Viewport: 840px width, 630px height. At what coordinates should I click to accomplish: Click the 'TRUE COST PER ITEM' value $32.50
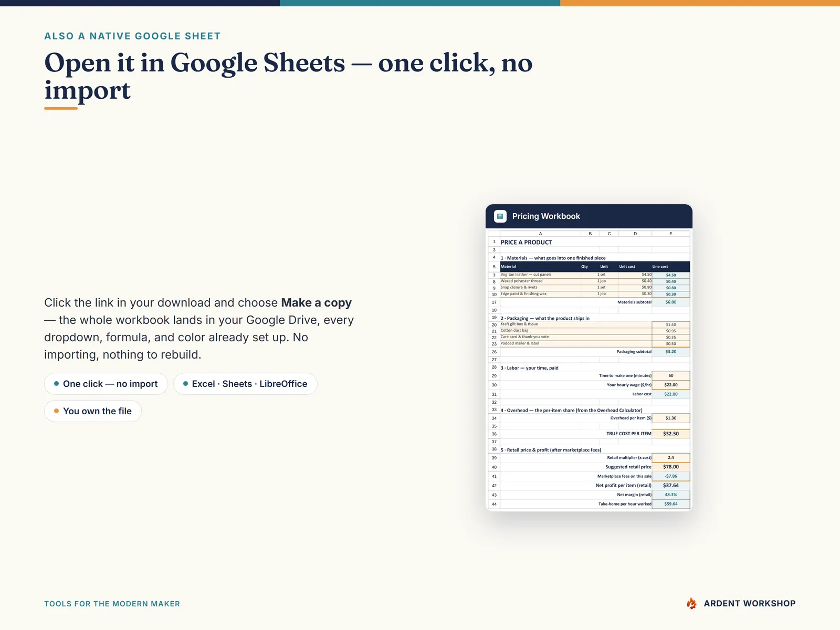click(670, 434)
